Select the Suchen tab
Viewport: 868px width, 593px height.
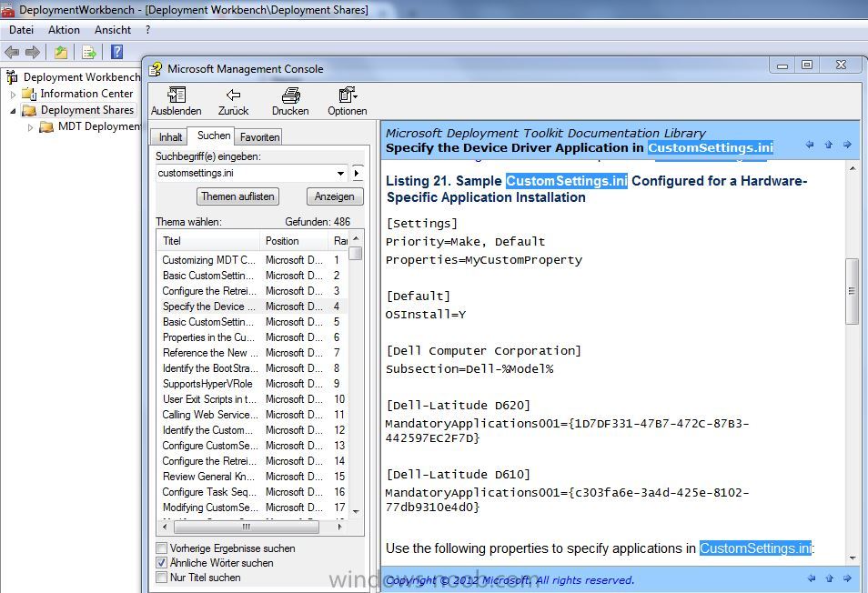pos(213,136)
